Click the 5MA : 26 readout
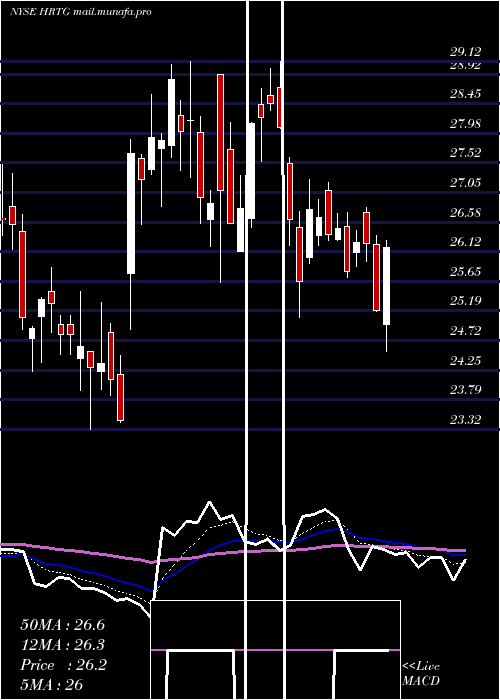Image resolution: width=500 pixels, height=700 pixels. click(52, 685)
